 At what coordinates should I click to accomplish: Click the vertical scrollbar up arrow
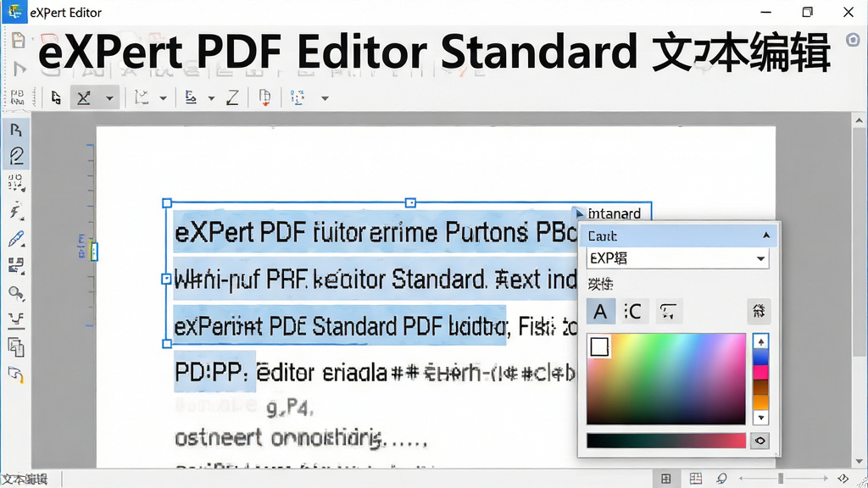[x=860, y=120]
